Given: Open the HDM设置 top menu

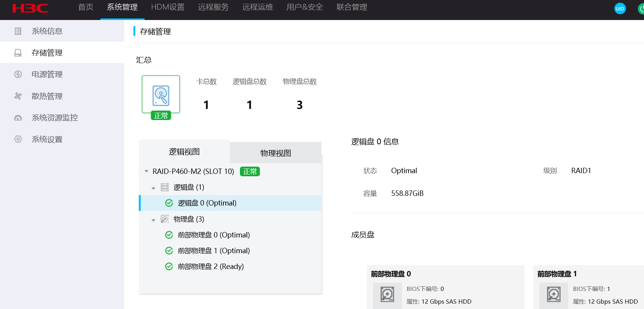Looking at the screenshot, I should pos(168,7).
